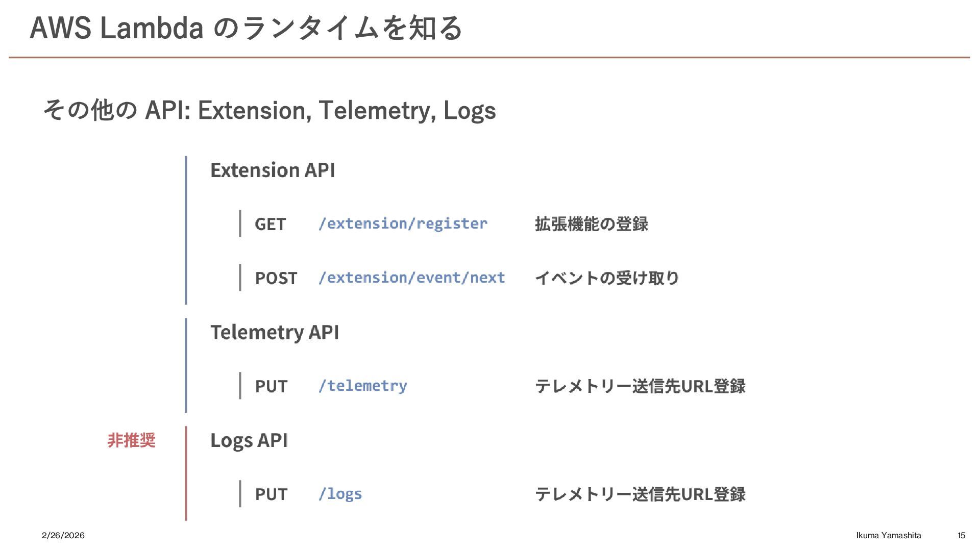The image size is (980, 551).
Task: Click the /telemetry endpoint path
Action: coord(362,386)
